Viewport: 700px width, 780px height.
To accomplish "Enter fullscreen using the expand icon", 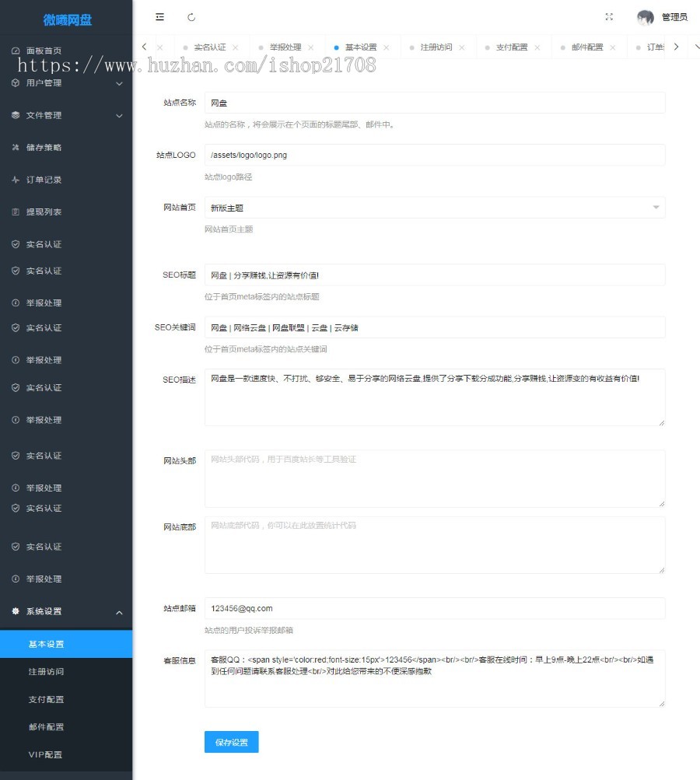I will (609, 17).
